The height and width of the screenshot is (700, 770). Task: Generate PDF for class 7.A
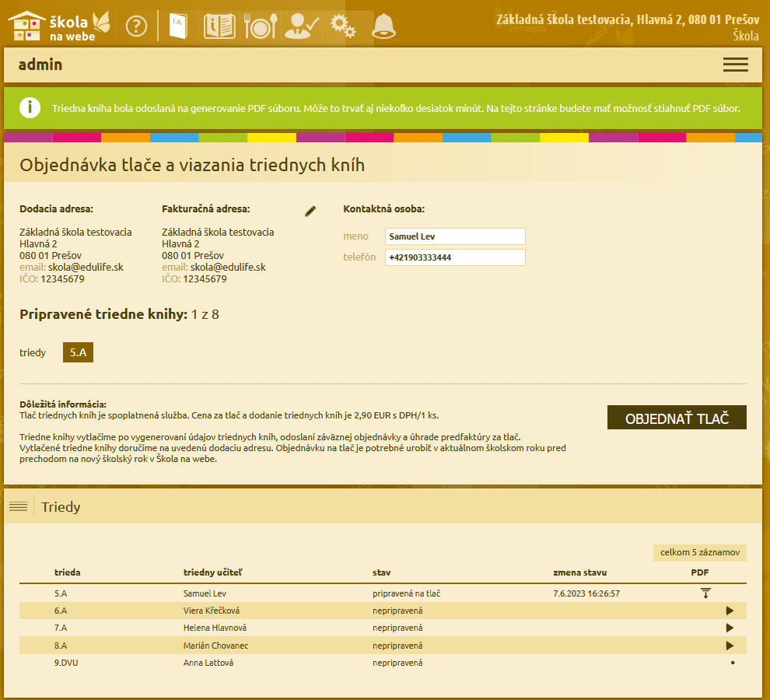click(730, 628)
